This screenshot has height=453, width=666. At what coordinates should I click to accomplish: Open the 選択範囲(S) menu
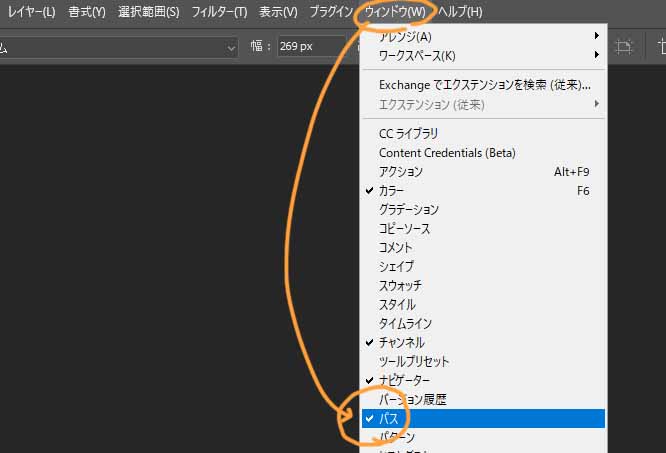click(x=148, y=12)
